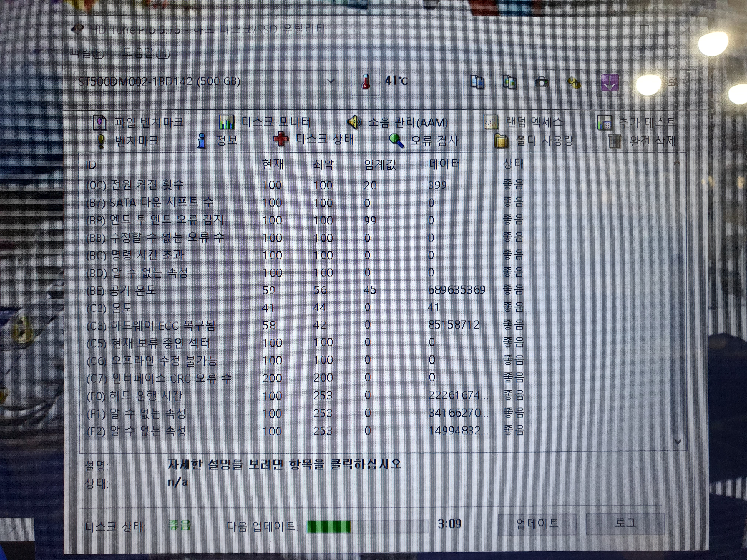
Task: Copy screenshot to clipboard toolbar icon
Action: pos(509,82)
